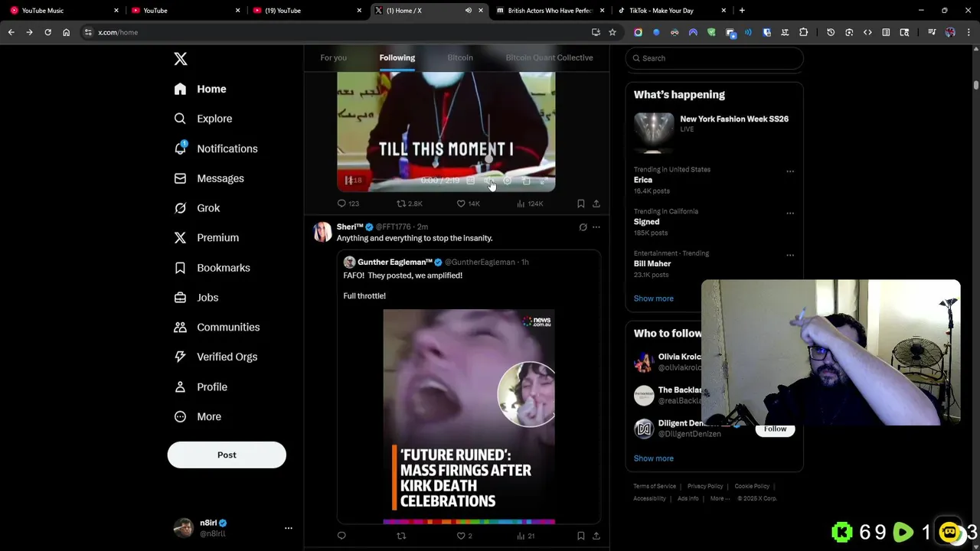Pause the playing video
This screenshot has height=551, width=980.
click(x=348, y=181)
